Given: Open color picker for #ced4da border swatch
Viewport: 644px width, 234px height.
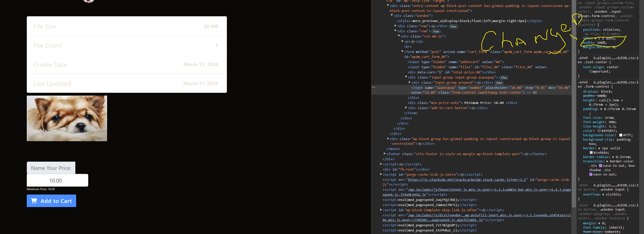Looking at the screenshot, I should (591, 152).
